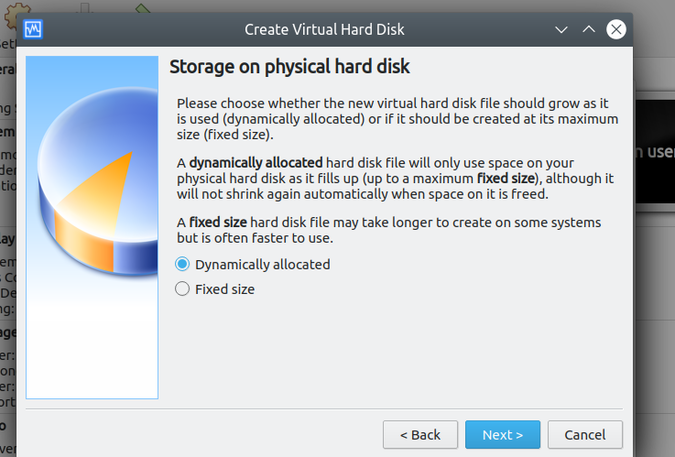Proceed with the Next button
This screenshot has height=457, width=675.
pos(502,435)
